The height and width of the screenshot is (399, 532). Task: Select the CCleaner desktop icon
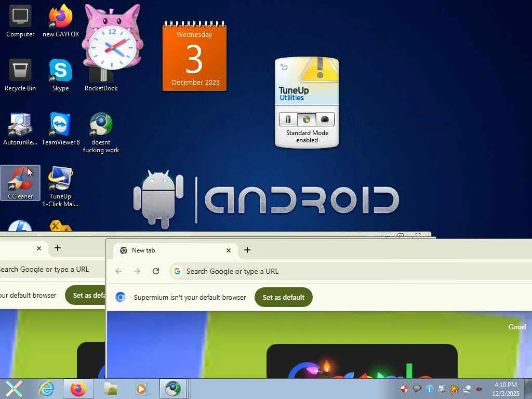[20, 183]
